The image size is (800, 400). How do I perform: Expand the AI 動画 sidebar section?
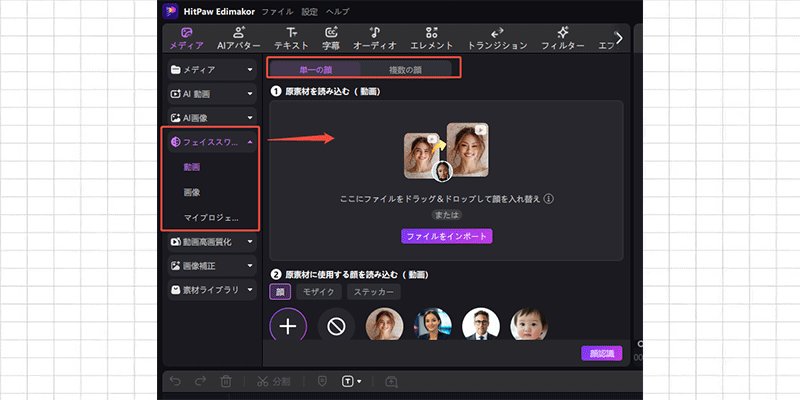pos(212,94)
